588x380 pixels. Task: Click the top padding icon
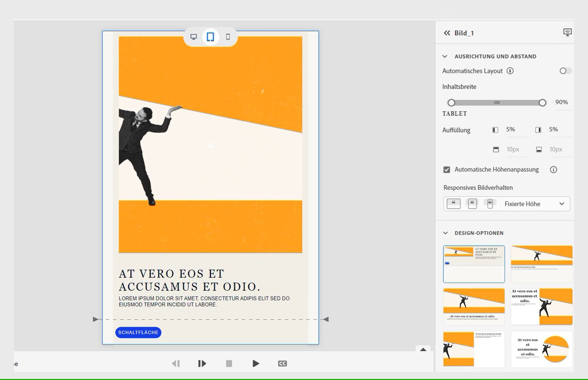click(496, 150)
